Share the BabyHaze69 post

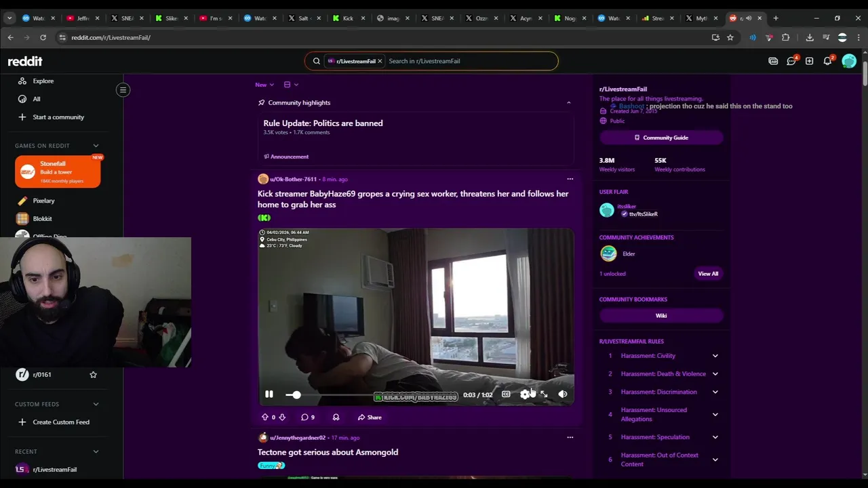[x=370, y=418]
